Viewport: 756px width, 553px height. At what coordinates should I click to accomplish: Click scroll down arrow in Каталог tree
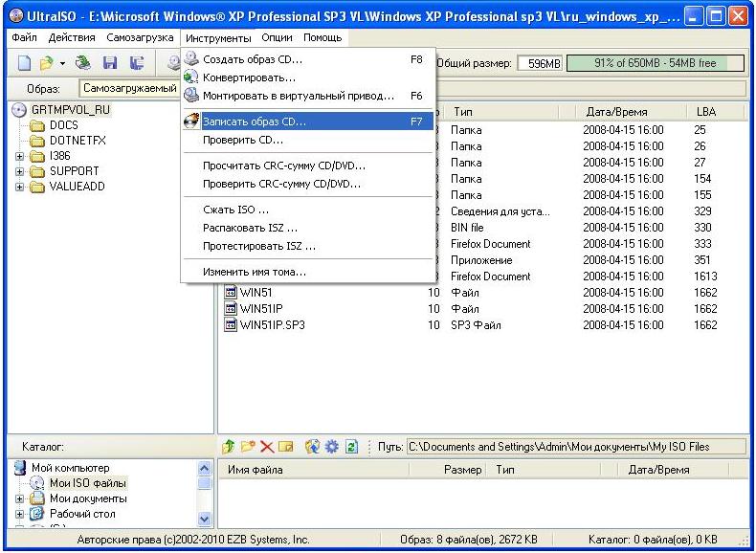click(205, 519)
